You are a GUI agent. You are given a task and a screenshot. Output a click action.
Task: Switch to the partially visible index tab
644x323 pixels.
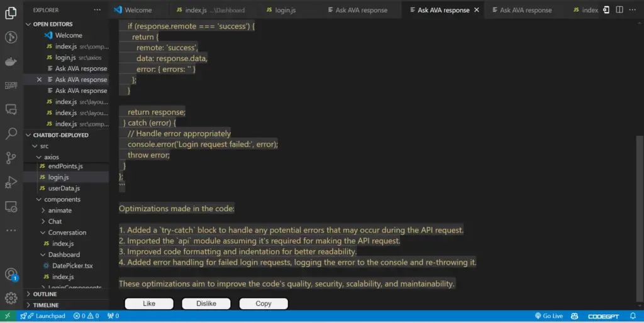(586, 10)
